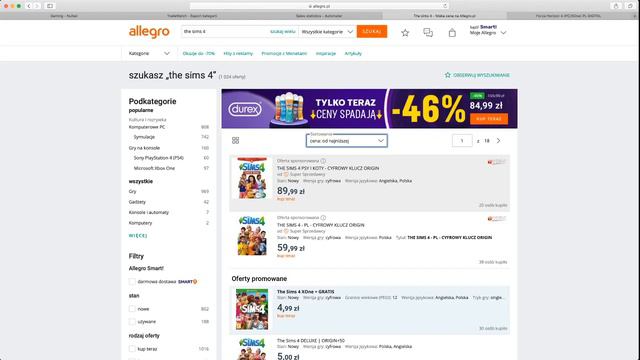Expand the Moje Allegro account menu
640x360 pixels.
coord(488,33)
